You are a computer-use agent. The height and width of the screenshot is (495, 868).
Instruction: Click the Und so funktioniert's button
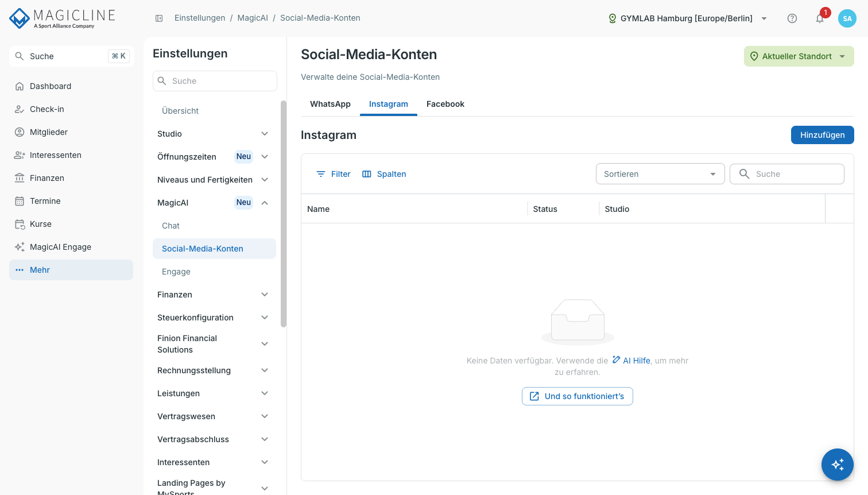tap(578, 396)
